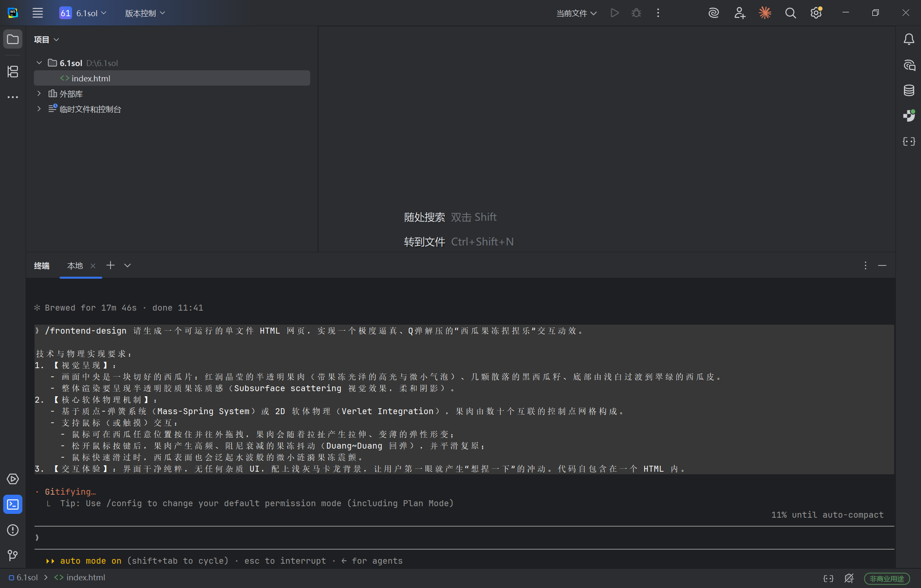Viewport: 921px width, 588px height.
Task: Expand the 临时文件和控制台 node
Action: pos(39,109)
